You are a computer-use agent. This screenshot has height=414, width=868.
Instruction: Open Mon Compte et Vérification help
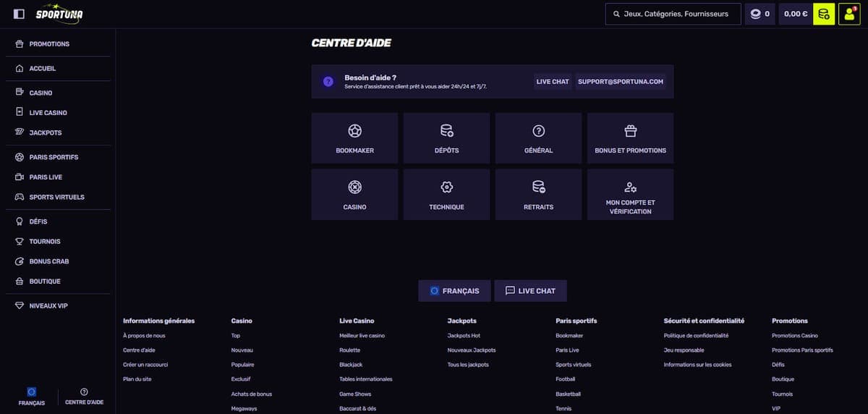coord(630,194)
